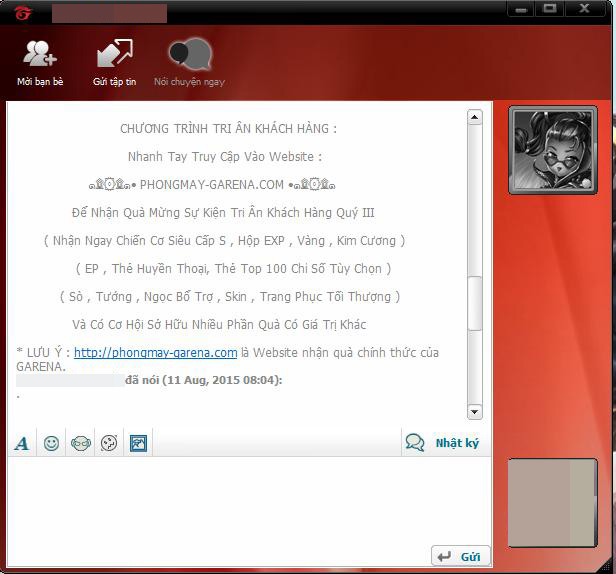Start voice chat with Nói chuyện ngay
Viewport: 616px width, 574px height.
coord(189,63)
